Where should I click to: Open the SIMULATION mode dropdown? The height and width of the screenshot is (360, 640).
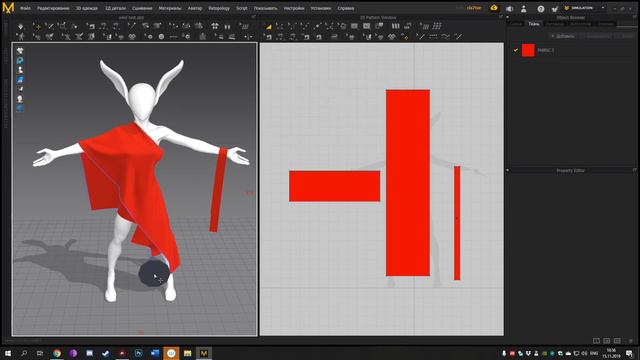584,8
